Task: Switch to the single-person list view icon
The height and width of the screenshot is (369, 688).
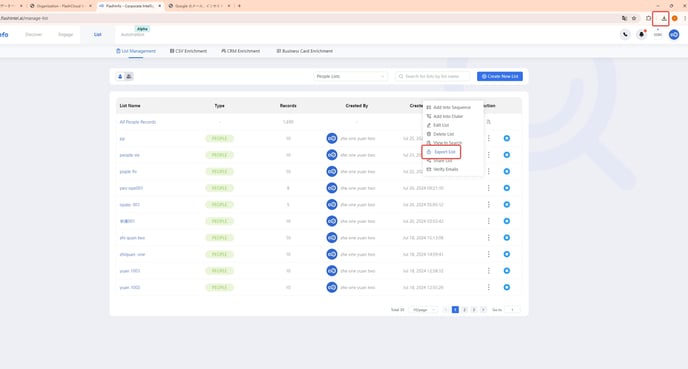Action: (x=120, y=76)
